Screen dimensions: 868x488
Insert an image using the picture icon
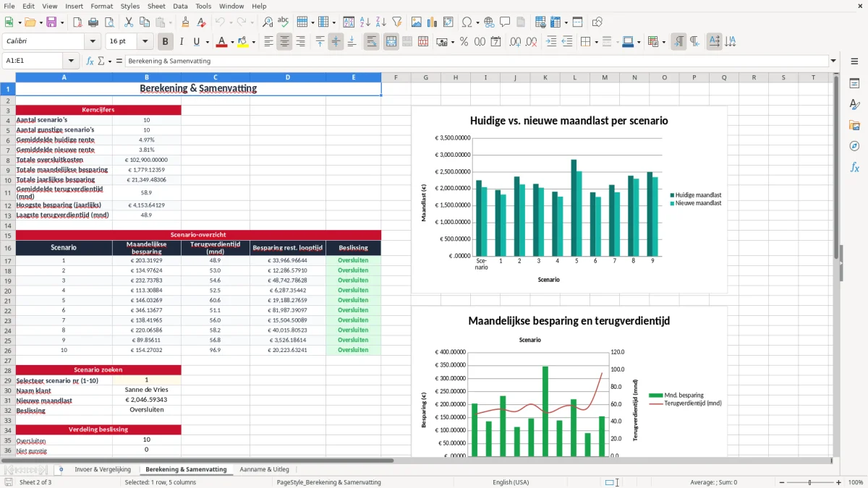point(417,22)
